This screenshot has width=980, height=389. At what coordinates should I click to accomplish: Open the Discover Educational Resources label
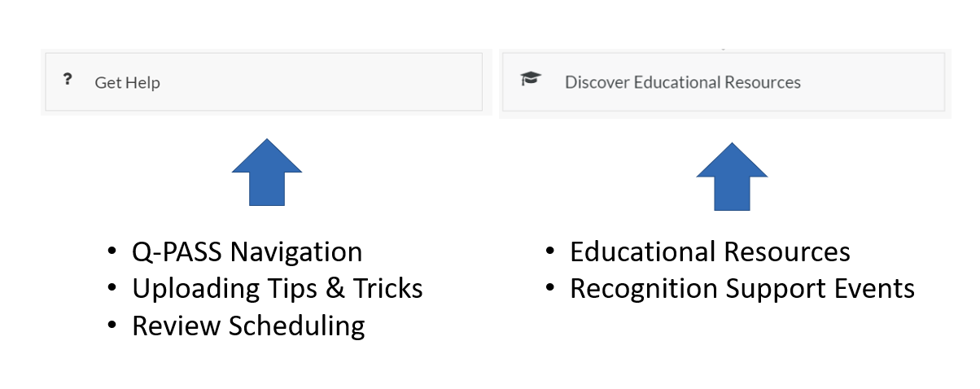(682, 82)
